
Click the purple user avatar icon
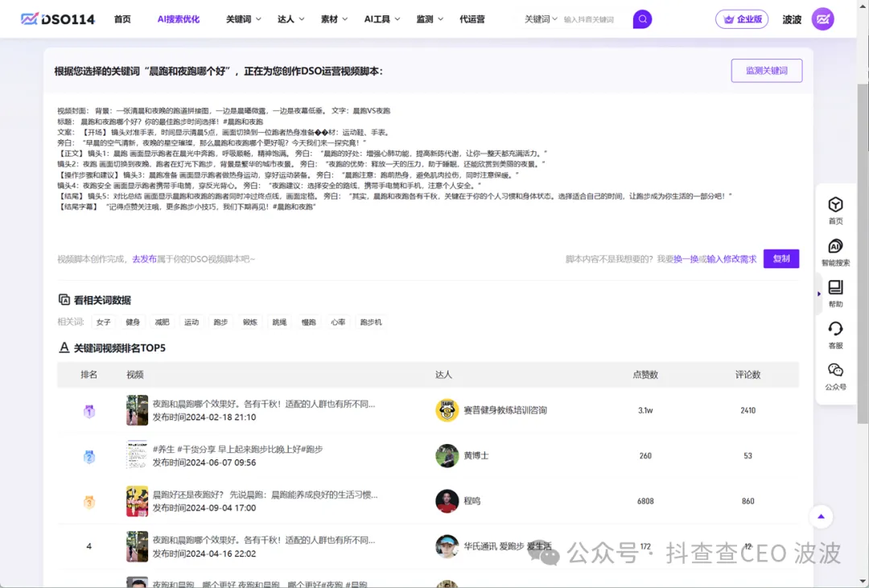[822, 19]
